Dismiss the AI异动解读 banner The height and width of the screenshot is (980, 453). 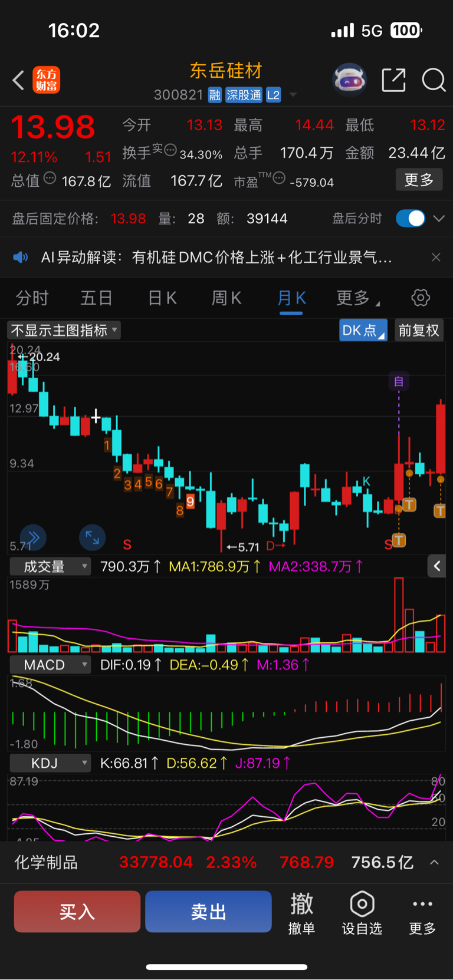pyautogui.click(x=436, y=257)
